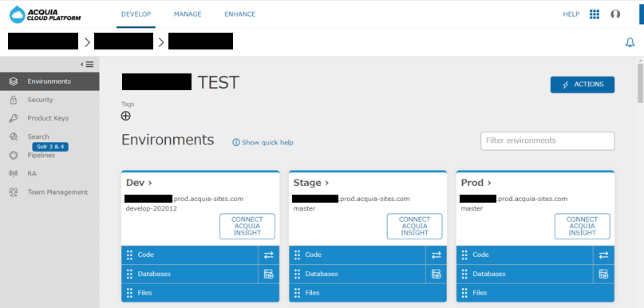This screenshot has width=644, height=308.
Task: Grab the Dev Code drag handle
Action: coord(129,255)
